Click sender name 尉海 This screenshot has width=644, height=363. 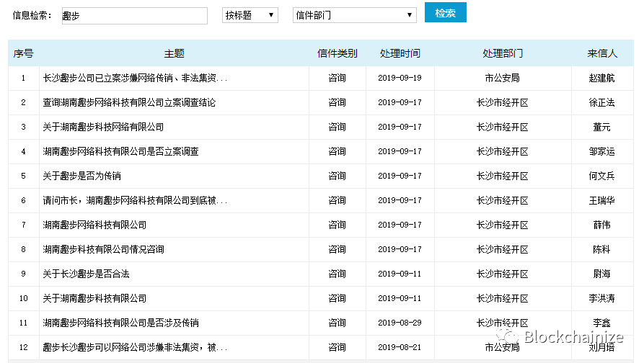point(601,274)
